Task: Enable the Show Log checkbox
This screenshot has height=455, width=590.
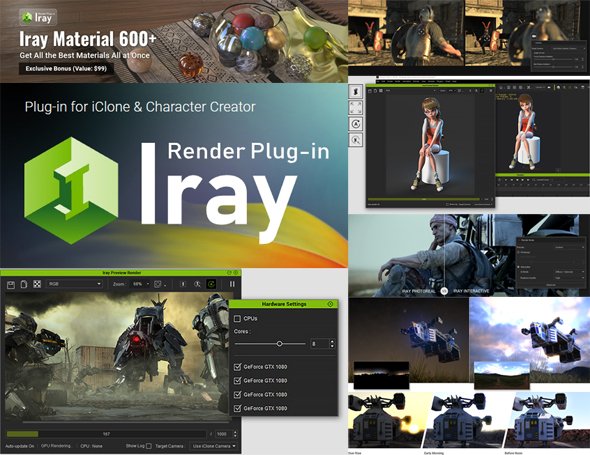Action: coord(149,446)
